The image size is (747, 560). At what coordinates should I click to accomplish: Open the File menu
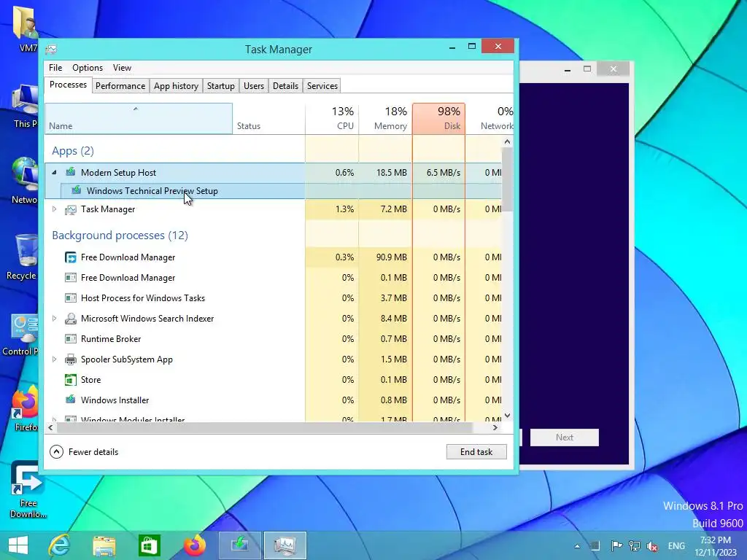pos(55,68)
